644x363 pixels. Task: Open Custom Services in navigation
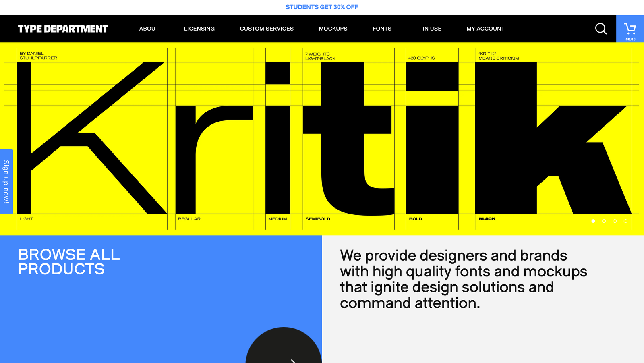click(x=267, y=29)
